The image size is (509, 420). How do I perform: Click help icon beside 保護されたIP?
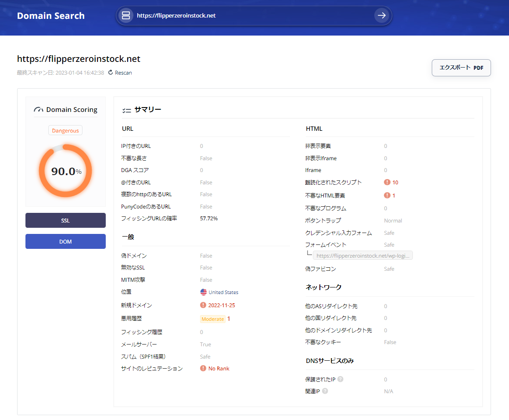pyautogui.click(x=340, y=379)
